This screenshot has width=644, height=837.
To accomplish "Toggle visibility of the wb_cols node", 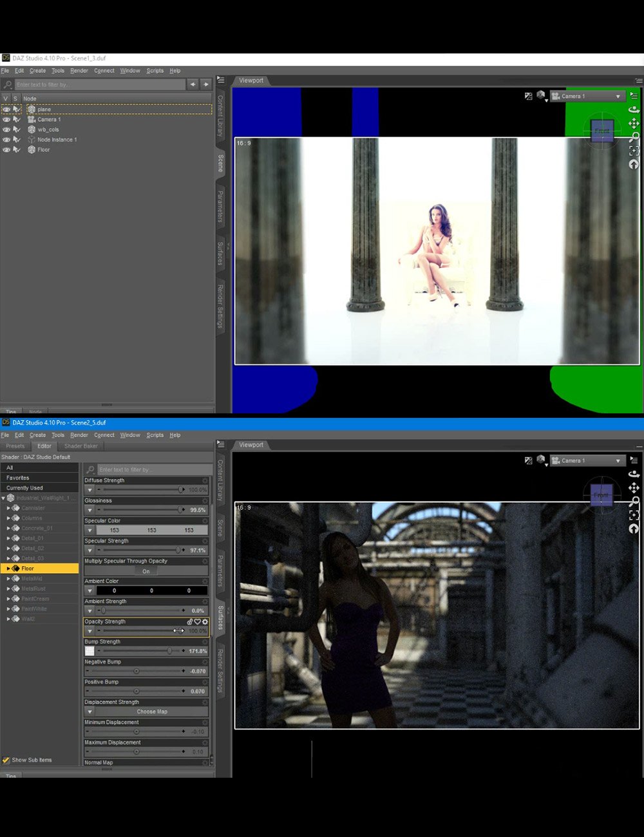I will (6, 129).
